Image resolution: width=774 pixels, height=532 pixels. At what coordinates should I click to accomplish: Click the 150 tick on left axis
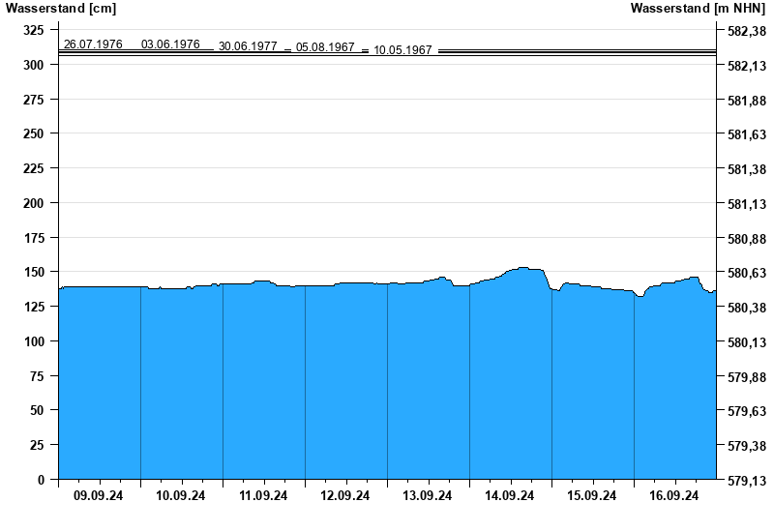33,272
